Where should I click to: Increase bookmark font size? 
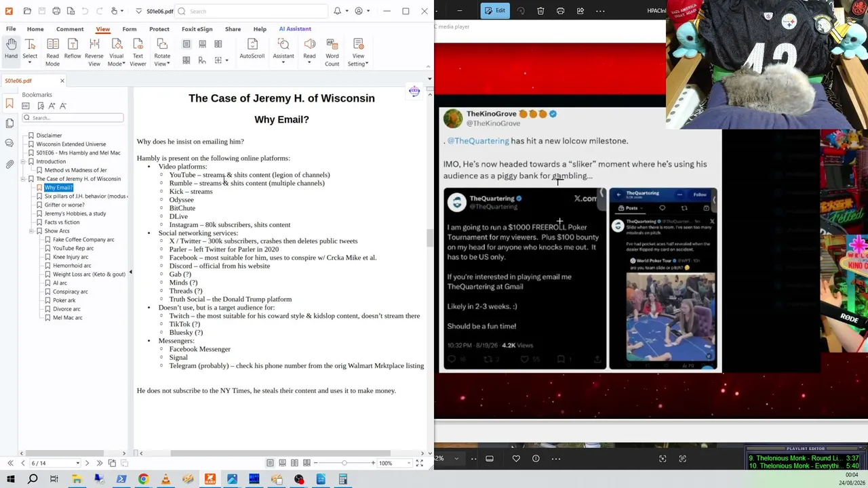(x=52, y=106)
